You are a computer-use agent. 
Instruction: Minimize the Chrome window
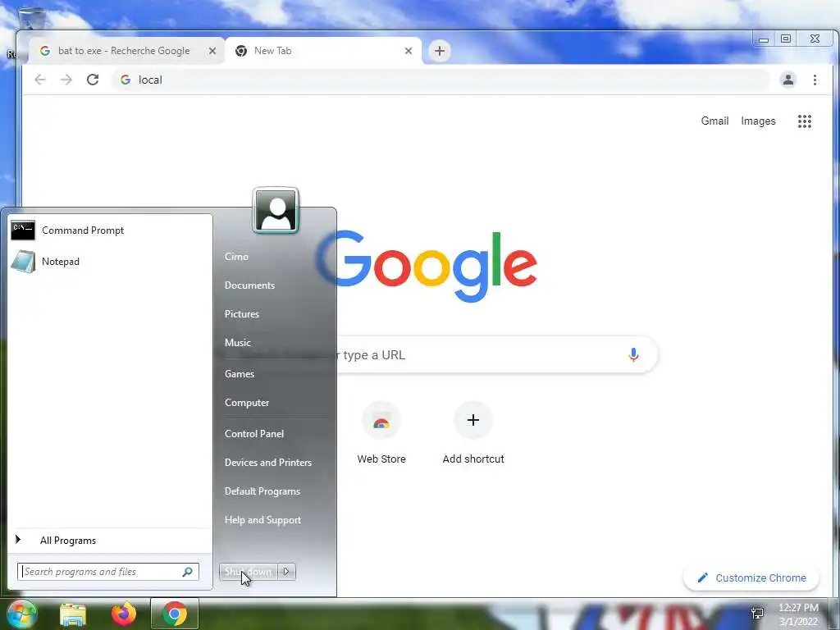764,39
